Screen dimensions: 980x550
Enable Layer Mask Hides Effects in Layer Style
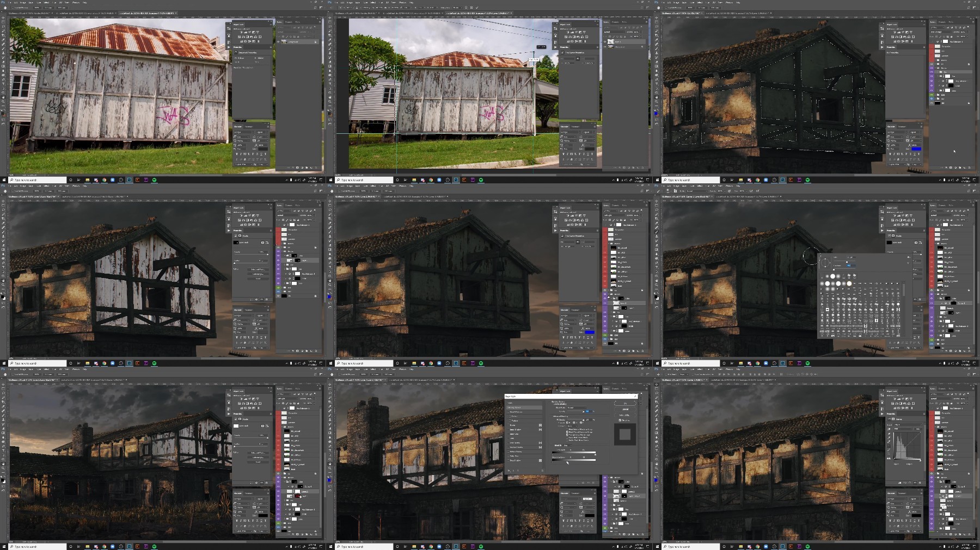pyautogui.click(x=567, y=437)
